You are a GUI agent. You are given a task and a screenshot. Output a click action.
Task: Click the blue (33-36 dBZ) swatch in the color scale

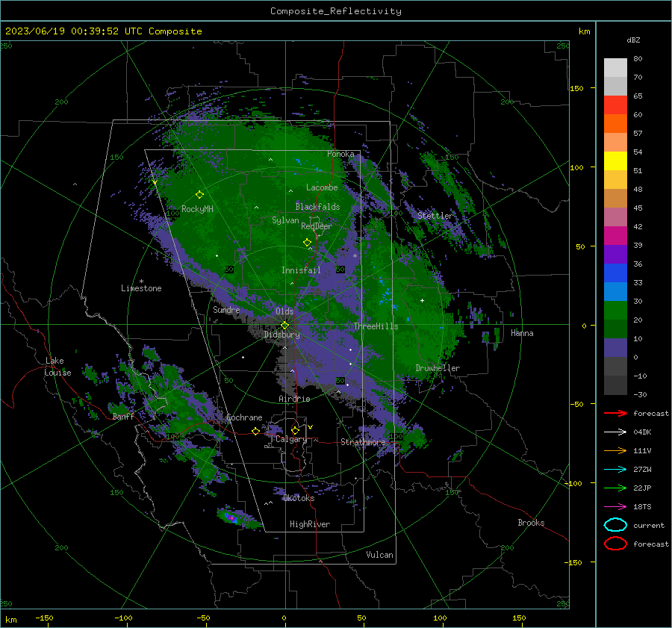[615, 273]
